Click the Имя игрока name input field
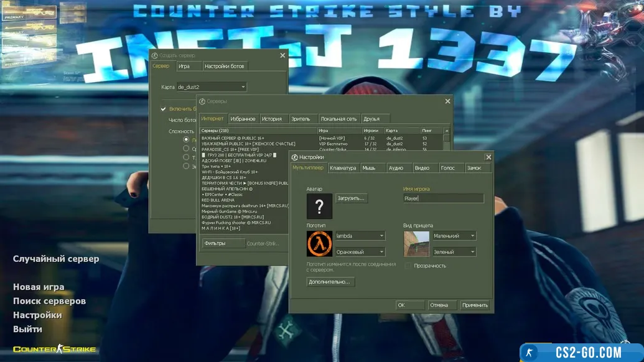The image size is (644, 362). (x=443, y=198)
